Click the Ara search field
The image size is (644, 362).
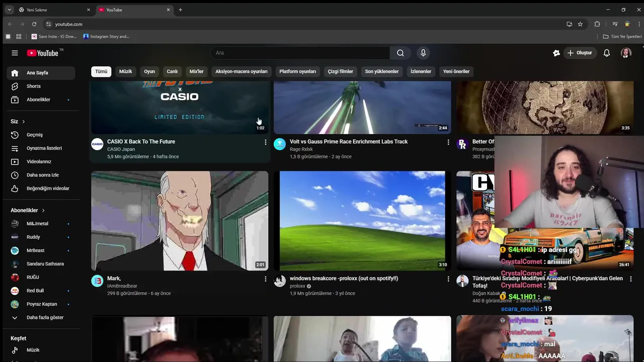(x=300, y=53)
